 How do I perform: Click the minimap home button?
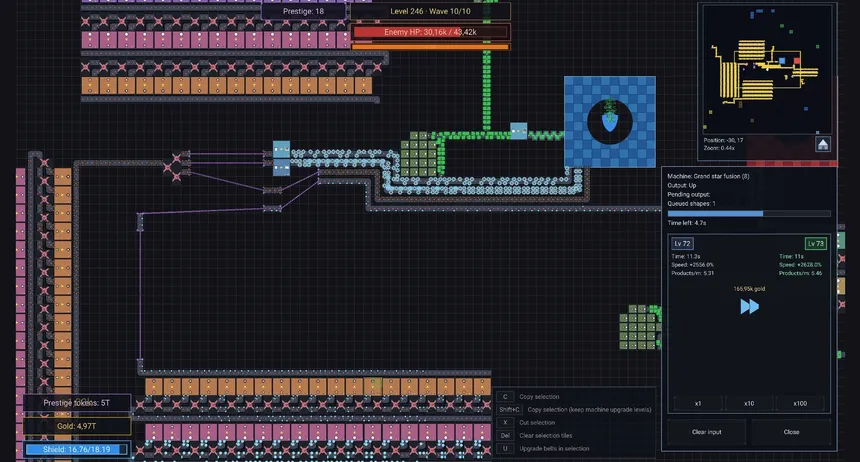click(x=823, y=145)
